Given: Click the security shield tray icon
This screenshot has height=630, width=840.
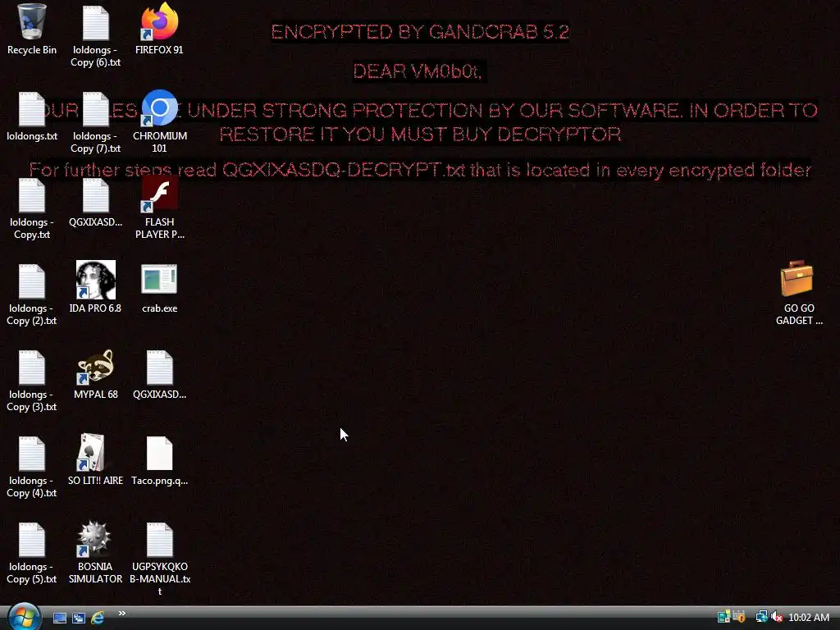Looking at the screenshot, I should tap(739, 617).
